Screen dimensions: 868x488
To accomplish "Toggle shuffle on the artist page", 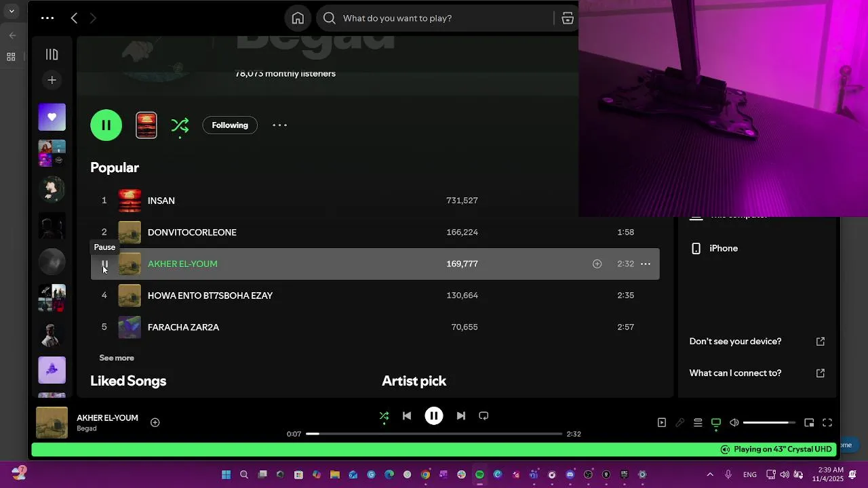I will [x=180, y=125].
